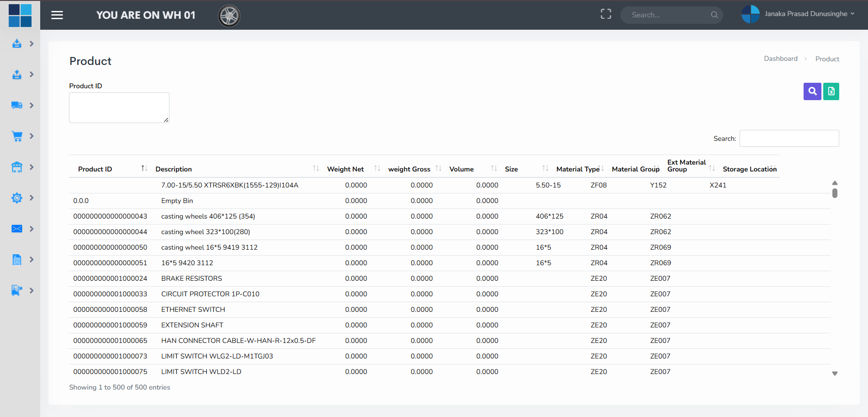Expand the forklift sidebar menu chevron
The image size is (868, 417).
pyautogui.click(x=32, y=290)
